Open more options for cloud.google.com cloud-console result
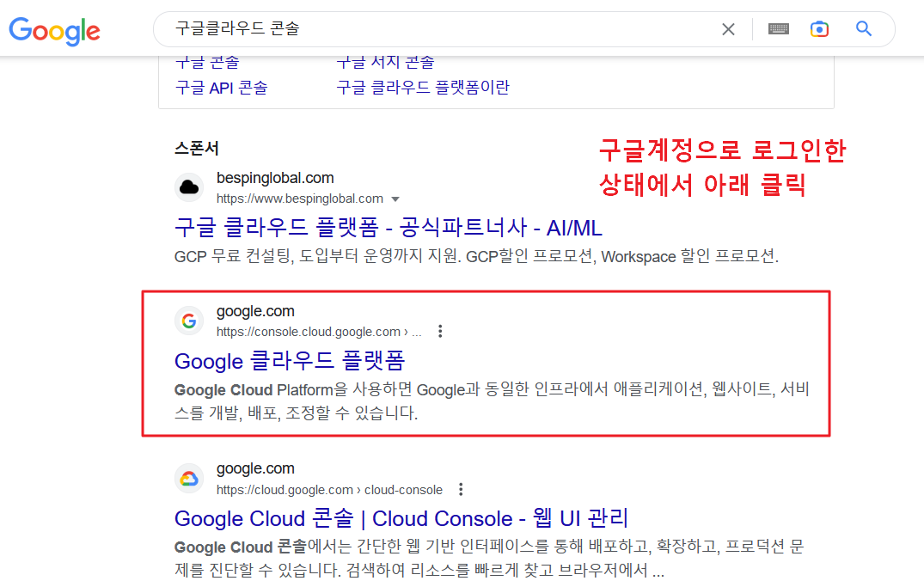 461,489
